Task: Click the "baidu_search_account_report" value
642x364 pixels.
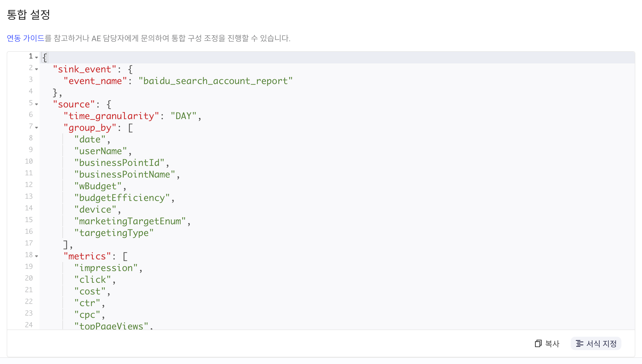Action: click(x=215, y=81)
